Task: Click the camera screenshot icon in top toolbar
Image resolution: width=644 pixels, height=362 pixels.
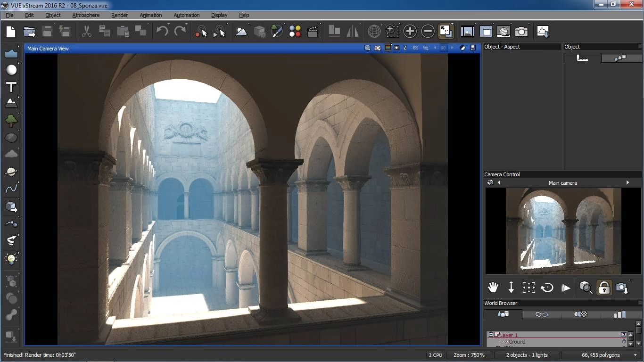Action: pos(521,32)
